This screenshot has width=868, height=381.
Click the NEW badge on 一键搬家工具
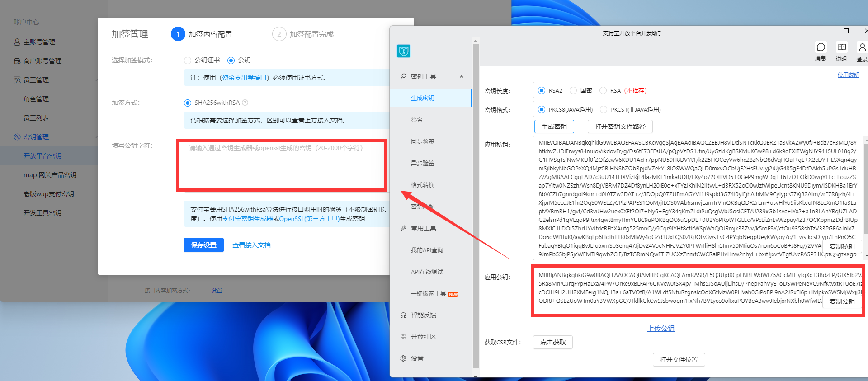click(x=453, y=294)
